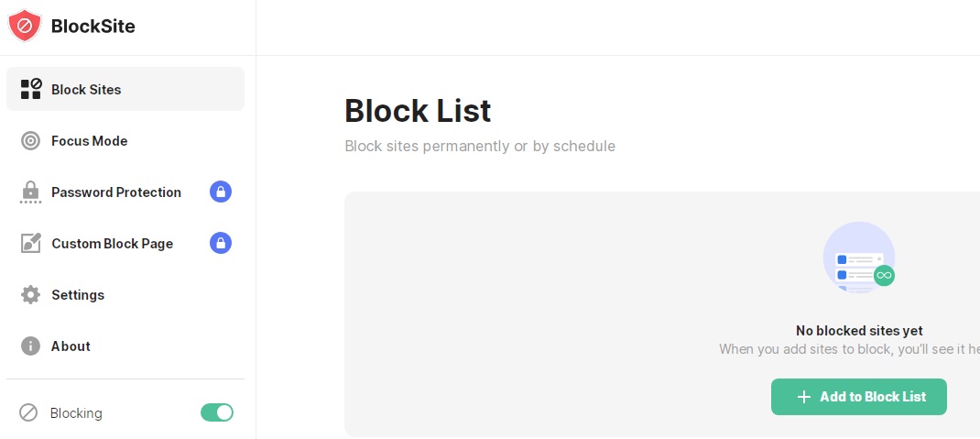Click the plus icon inside Add to Block List
This screenshot has width=980, height=439.
804,397
